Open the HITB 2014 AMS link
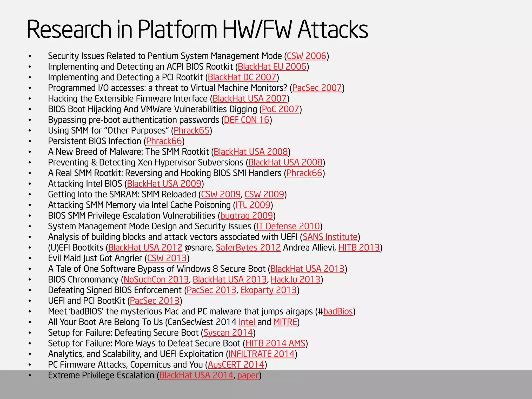 [x=275, y=344]
